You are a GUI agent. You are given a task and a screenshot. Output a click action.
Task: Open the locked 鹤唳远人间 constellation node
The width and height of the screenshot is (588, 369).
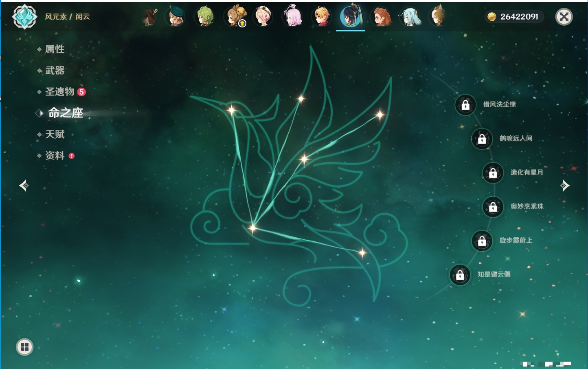click(482, 139)
